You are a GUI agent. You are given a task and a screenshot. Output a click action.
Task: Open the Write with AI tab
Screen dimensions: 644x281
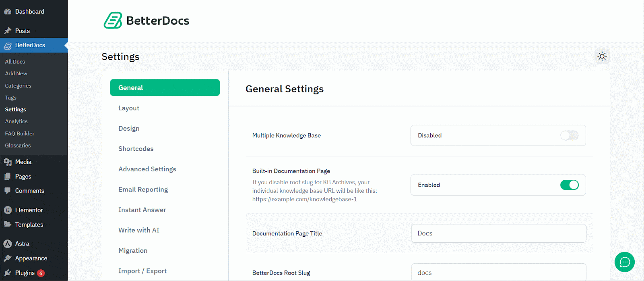point(139,230)
